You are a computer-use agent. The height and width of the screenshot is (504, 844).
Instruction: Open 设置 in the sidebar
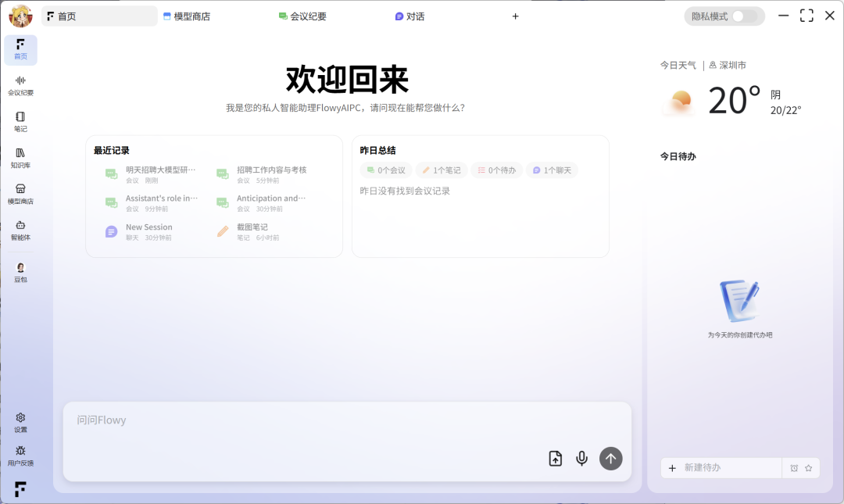[x=20, y=423]
